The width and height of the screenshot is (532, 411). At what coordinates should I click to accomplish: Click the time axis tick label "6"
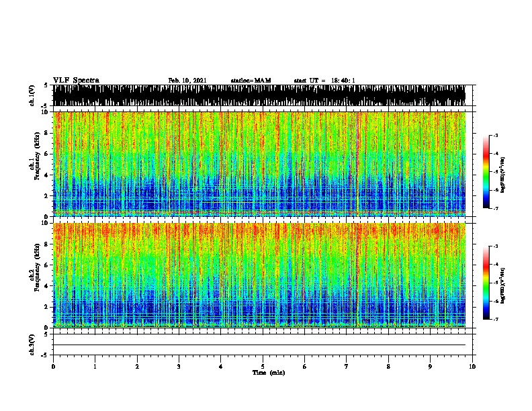point(304,367)
